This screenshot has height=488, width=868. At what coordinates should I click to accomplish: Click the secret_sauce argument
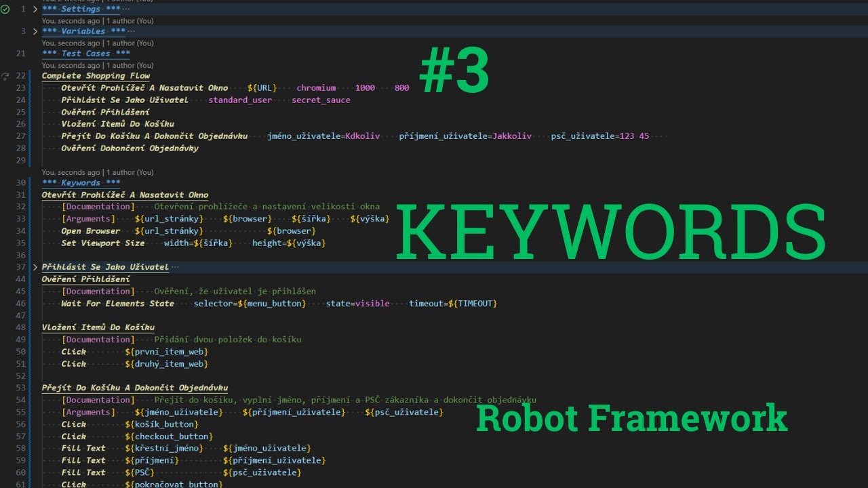321,100
